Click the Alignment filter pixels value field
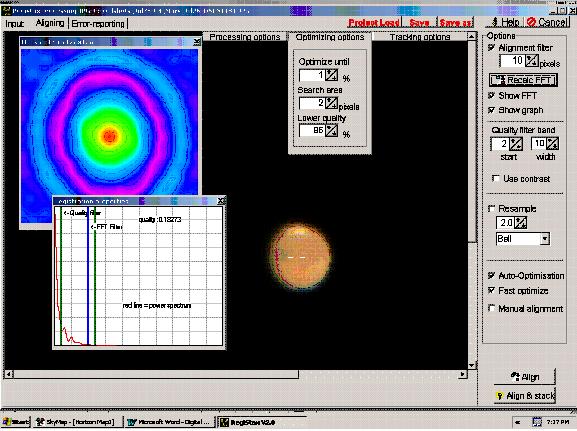Viewport: 577px width, 431px height. pyautogui.click(x=513, y=61)
